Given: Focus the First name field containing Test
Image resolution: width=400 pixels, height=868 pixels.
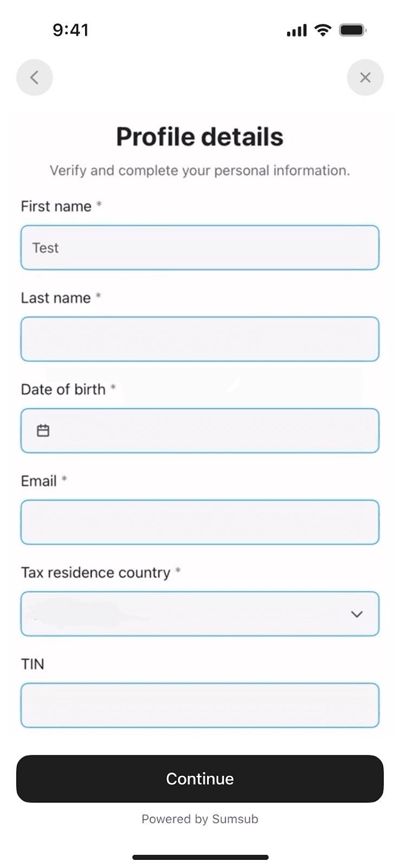Looking at the screenshot, I should click(199, 248).
